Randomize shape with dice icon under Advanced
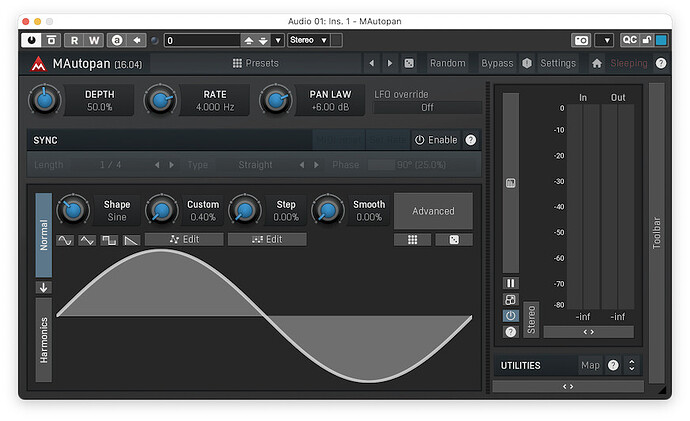Screen dimensions: 690x421 (454, 239)
